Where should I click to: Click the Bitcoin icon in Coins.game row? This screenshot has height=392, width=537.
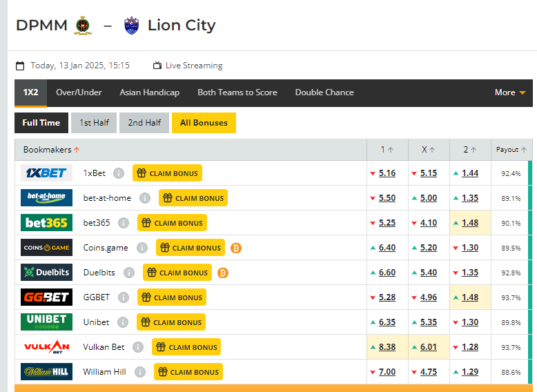(x=236, y=248)
